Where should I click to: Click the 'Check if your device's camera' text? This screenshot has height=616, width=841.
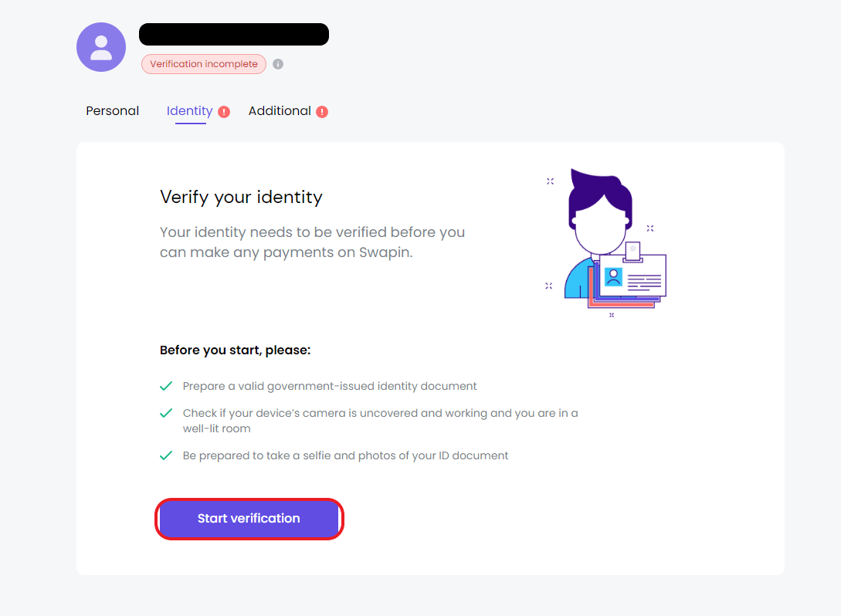pyautogui.click(x=380, y=421)
